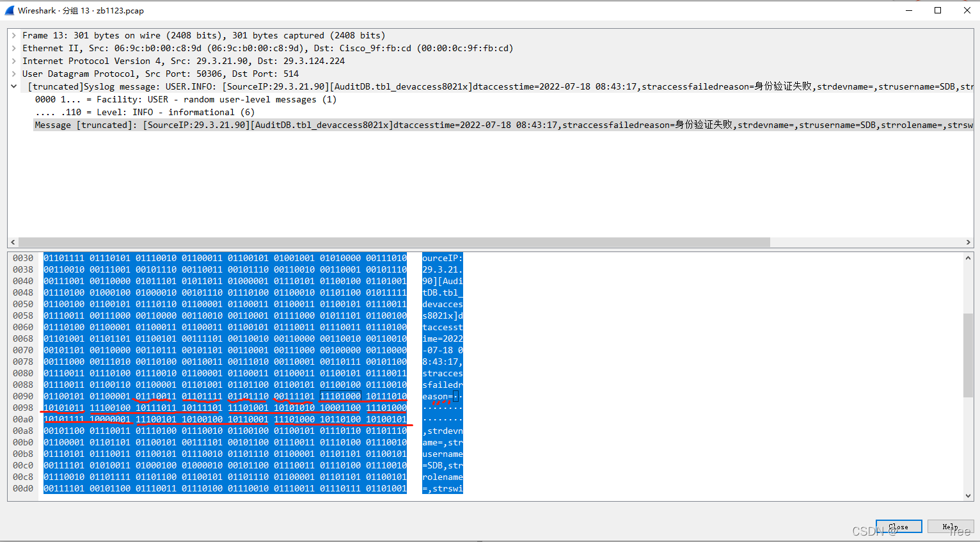Select the Frame 13 summary line
This screenshot has height=542, width=980.
(x=203, y=36)
